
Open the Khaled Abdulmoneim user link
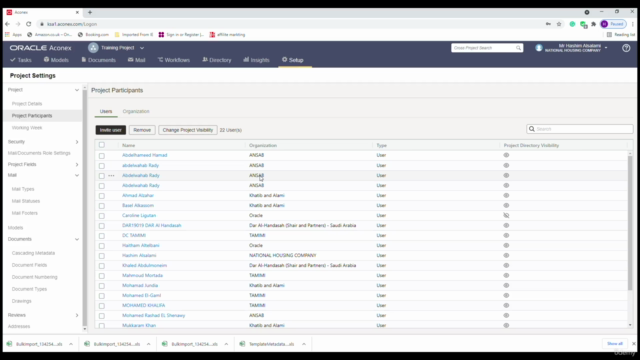coord(144,265)
